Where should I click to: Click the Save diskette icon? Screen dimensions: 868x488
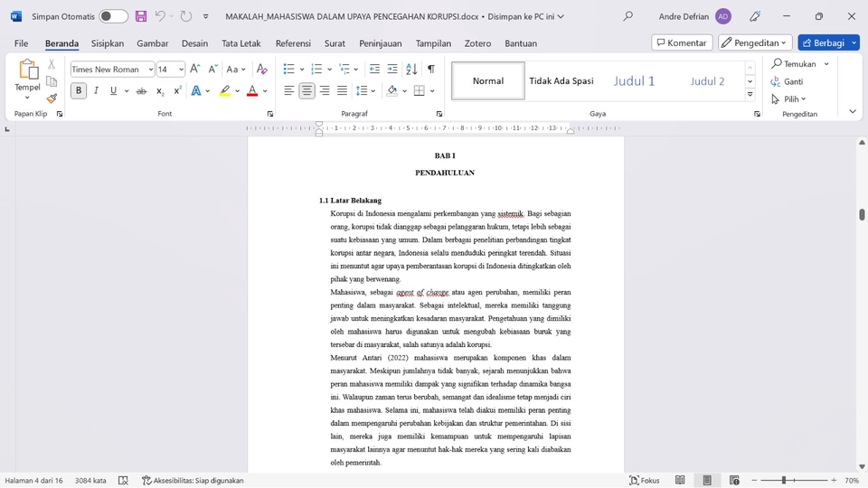(141, 16)
